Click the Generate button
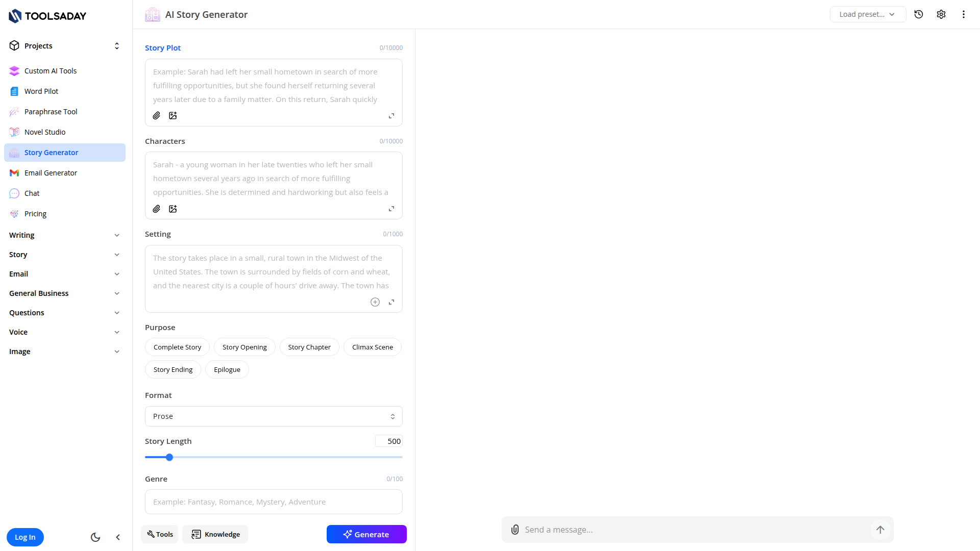Image resolution: width=980 pixels, height=551 pixels. click(x=366, y=534)
